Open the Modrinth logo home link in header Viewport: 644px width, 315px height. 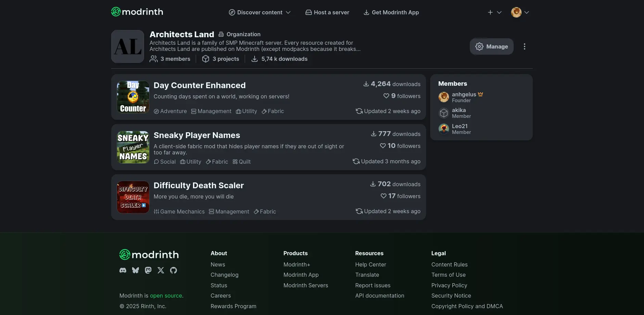137,12
